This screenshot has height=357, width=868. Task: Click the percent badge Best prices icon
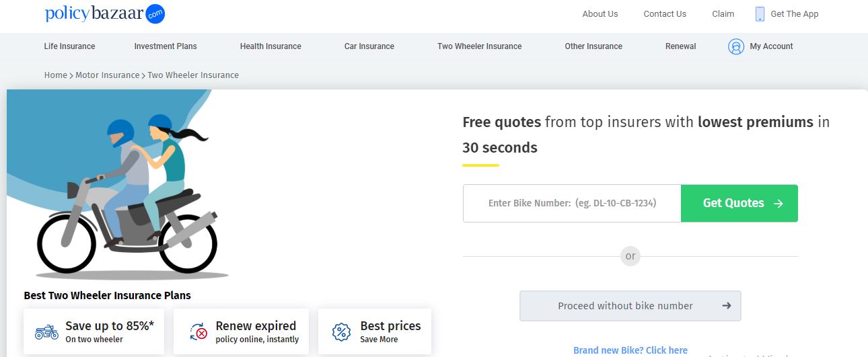341,331
